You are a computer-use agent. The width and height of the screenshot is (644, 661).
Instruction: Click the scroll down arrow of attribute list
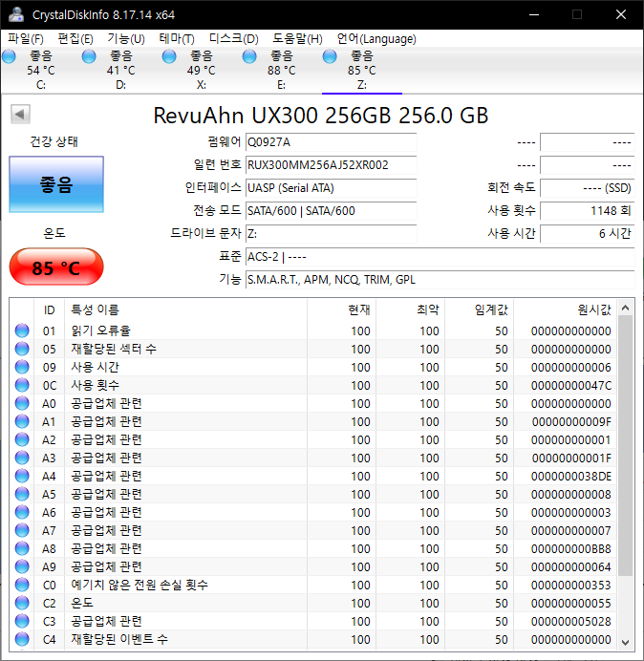click(626, 643)
